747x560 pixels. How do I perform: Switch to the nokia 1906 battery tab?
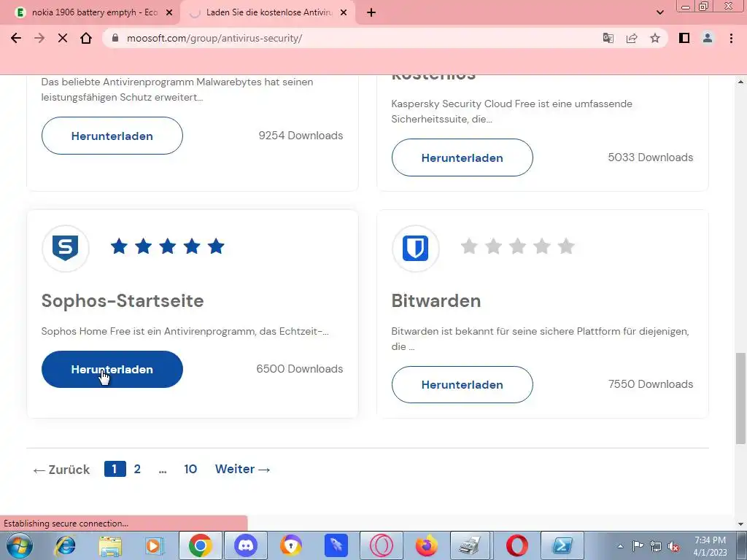(x=90, y=12)
